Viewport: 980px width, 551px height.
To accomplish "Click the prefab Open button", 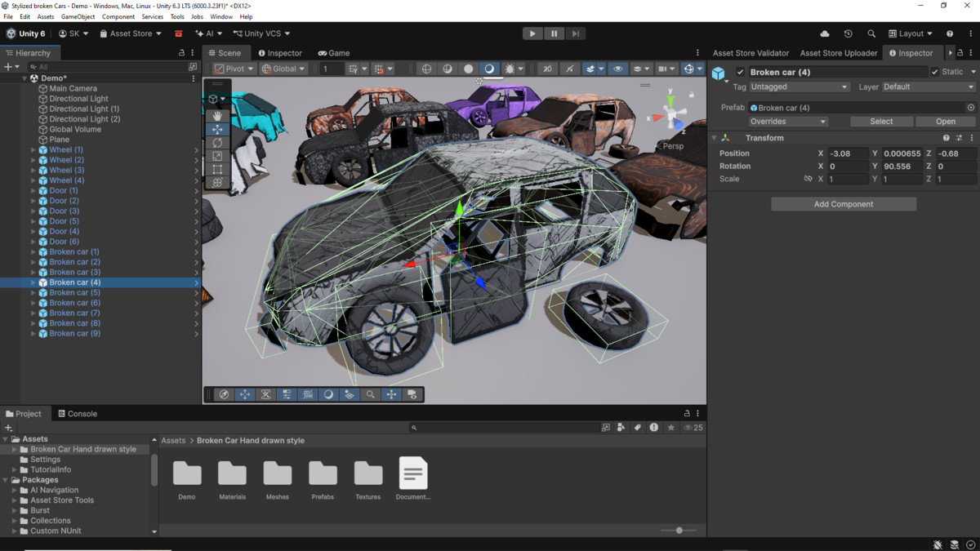I will [946, 122].
